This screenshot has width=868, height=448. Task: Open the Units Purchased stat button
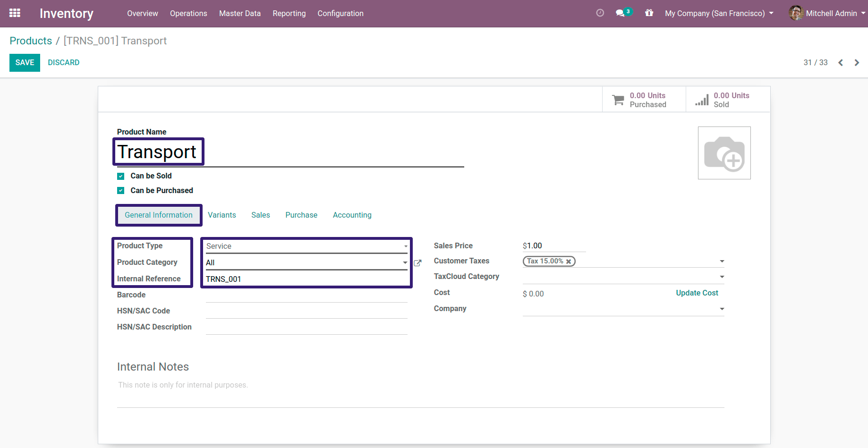click(x=644, y=100)
